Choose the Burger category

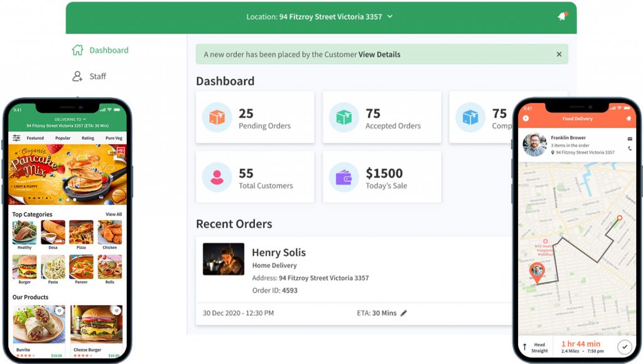[x=24, y=270]
